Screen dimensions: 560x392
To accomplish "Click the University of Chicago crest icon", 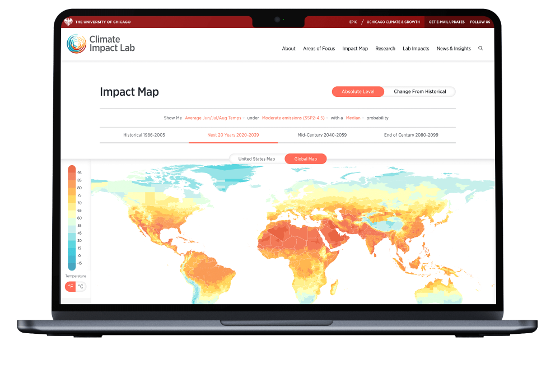I will point(69,22).
